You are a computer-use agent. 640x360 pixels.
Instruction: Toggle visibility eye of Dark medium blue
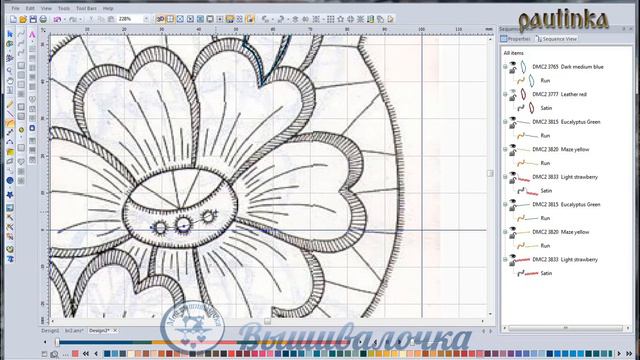click(512, 64)
